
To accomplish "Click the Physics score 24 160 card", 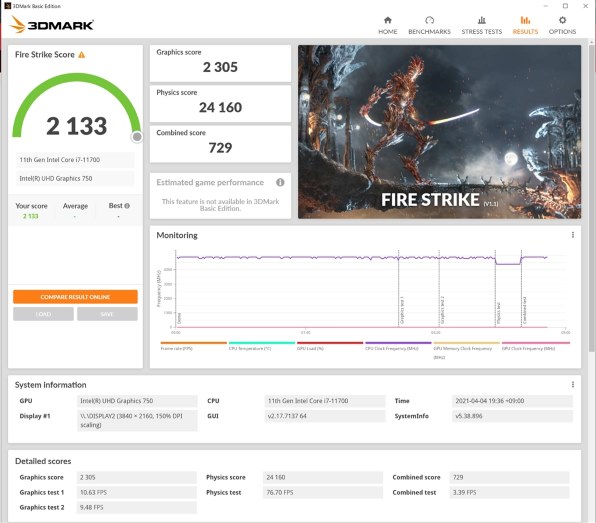I will point(220,103).
